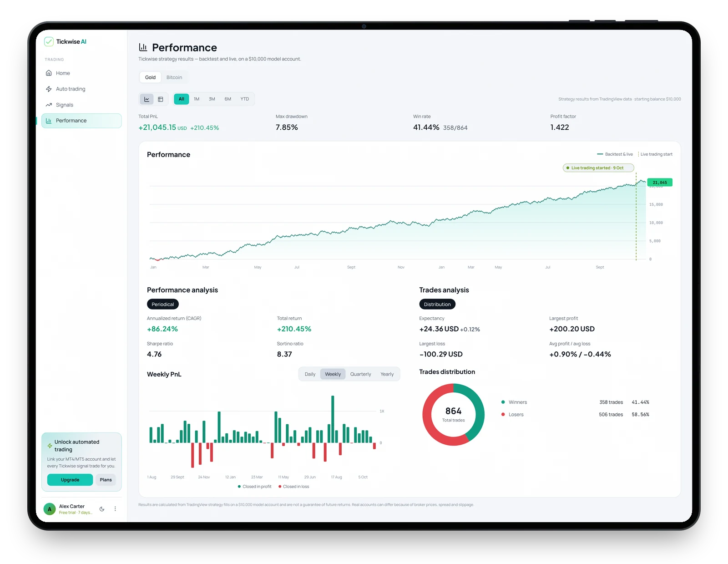Select the YTD time range
The image size is (728, 564).
[245, 99]
